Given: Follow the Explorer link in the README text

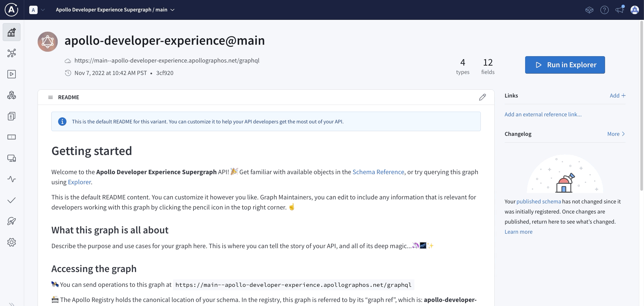Looking at the screenshot, I should point(79,182).
